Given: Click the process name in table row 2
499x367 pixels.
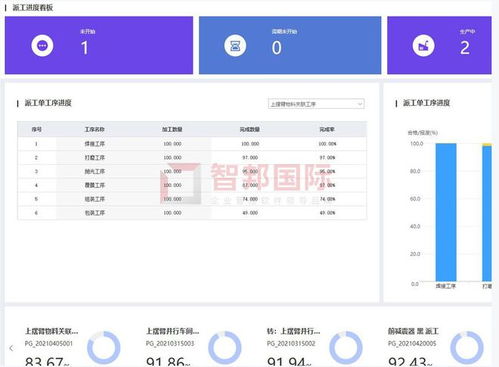Looking at the screenshot, I should (94, 157).
